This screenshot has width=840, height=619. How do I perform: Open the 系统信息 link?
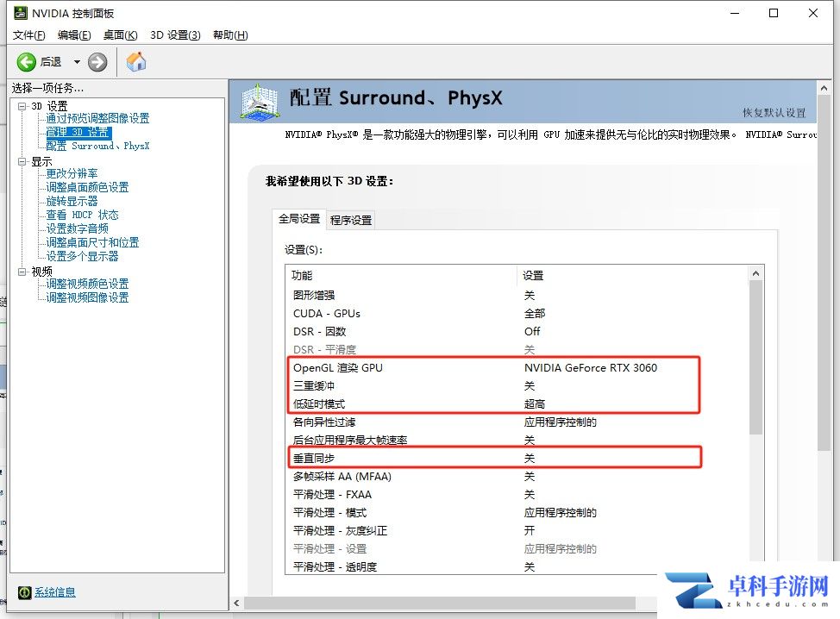click(x=54, y=592)
